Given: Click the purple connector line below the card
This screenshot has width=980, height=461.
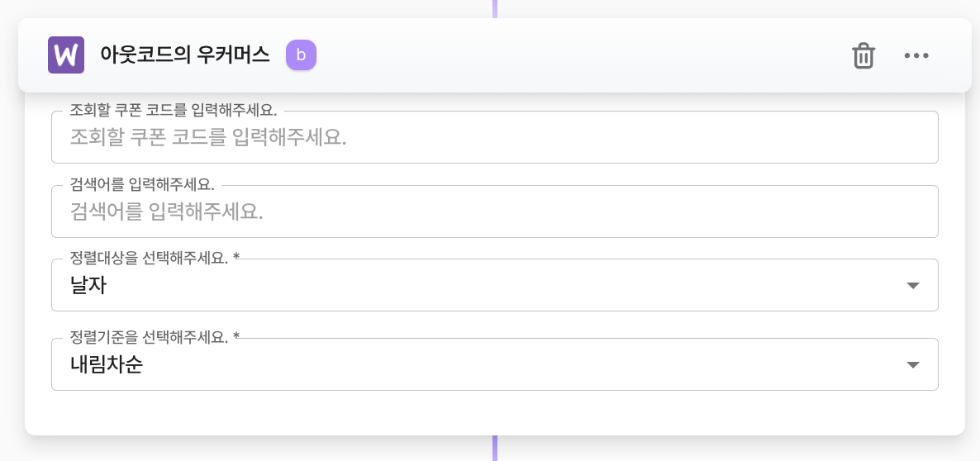Looking at the screenshot, I should [495, 449].
